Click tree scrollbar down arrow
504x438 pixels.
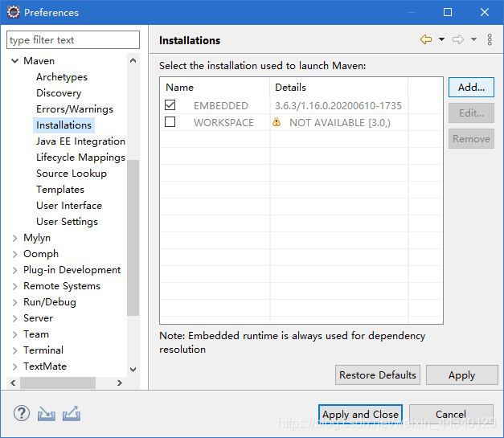(x=133, y=370)
